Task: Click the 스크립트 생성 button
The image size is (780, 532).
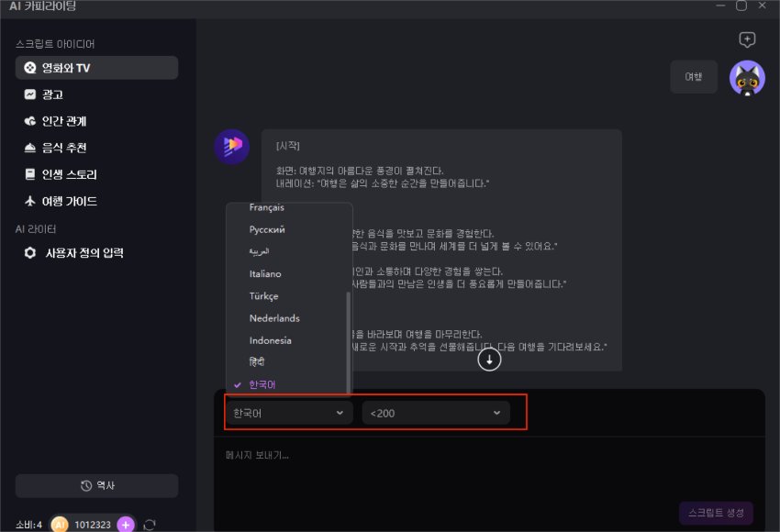Action: (716, 513)
